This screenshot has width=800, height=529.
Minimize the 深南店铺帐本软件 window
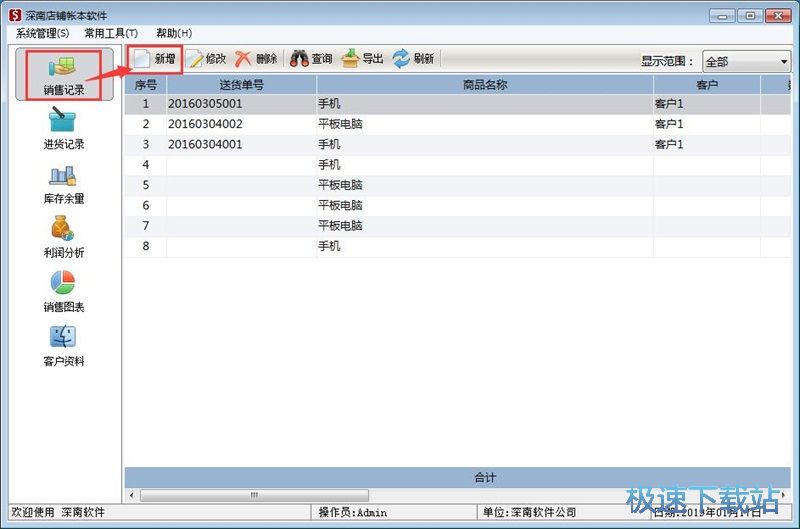click(x=722, y=16)
